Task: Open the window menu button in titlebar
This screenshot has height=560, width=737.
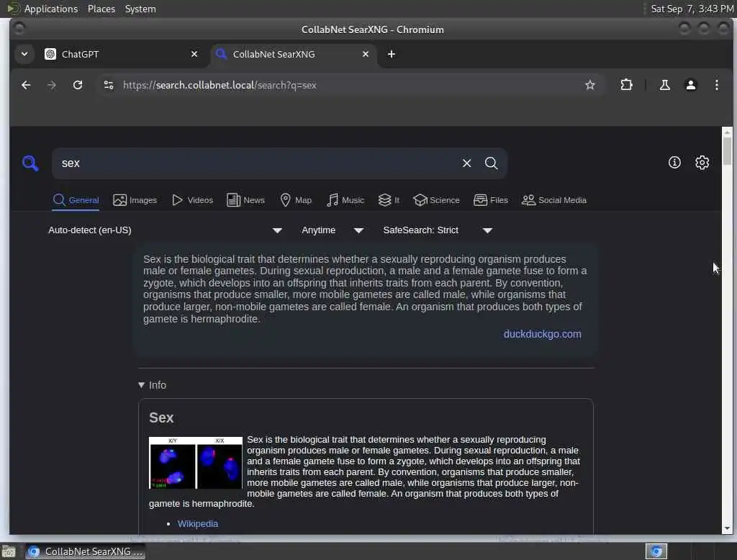Action: coord(19,30)
